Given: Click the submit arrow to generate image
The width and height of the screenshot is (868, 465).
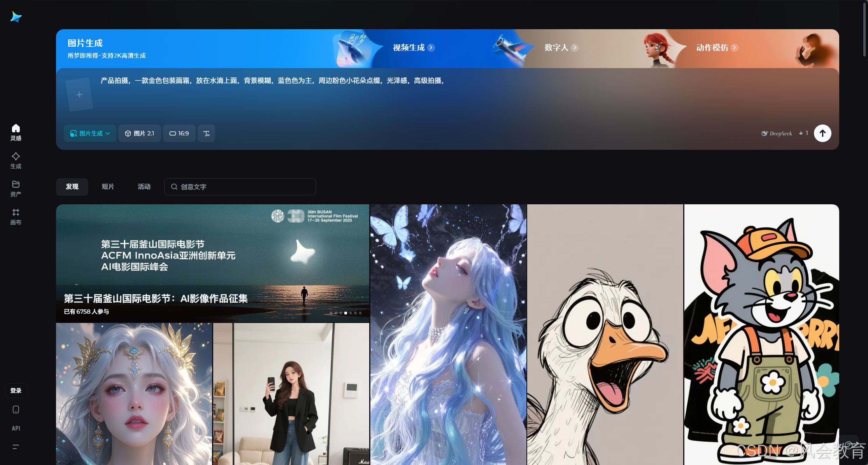Looking at the screenshot, I should pyautogui.click(x=822, y=133).
